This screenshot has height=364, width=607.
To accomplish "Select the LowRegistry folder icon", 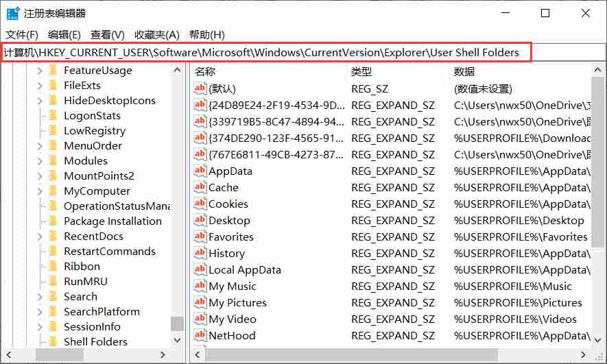I will point(53,131).
